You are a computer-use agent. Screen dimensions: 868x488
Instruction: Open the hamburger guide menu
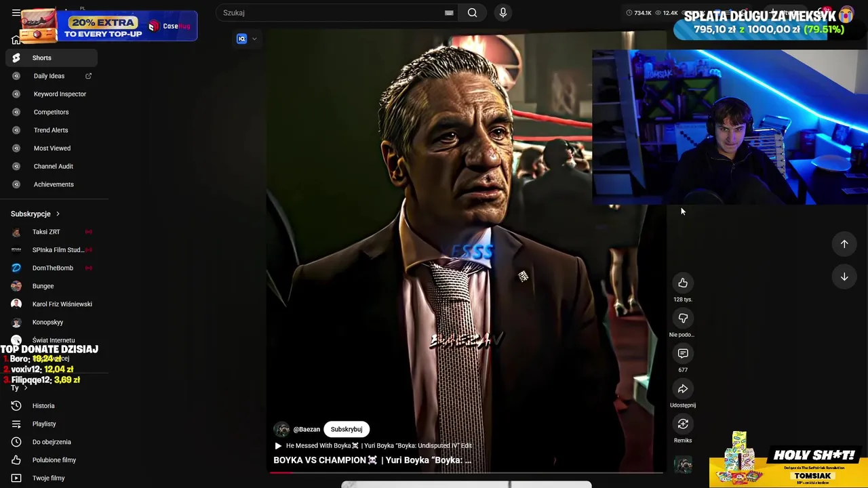[16, 13]
